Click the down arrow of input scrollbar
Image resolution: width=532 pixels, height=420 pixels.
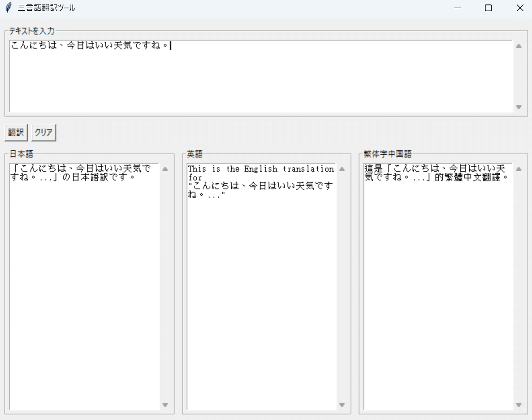pyautogui.click(x=519, y=107)
